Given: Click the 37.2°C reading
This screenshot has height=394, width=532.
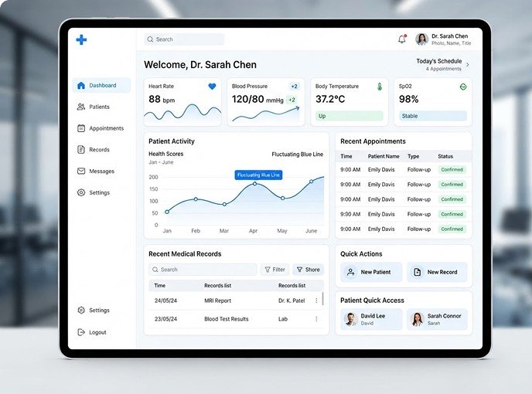Looking at the screenshot, I should (330, 100).
